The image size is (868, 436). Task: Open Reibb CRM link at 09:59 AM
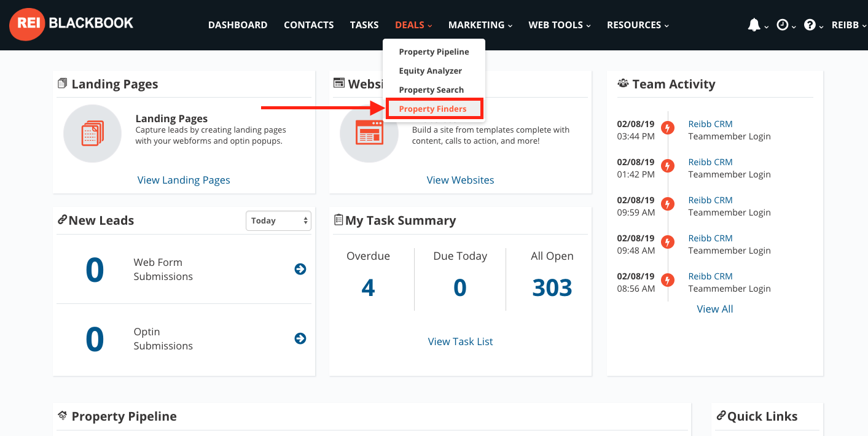(x=711, y=200)
